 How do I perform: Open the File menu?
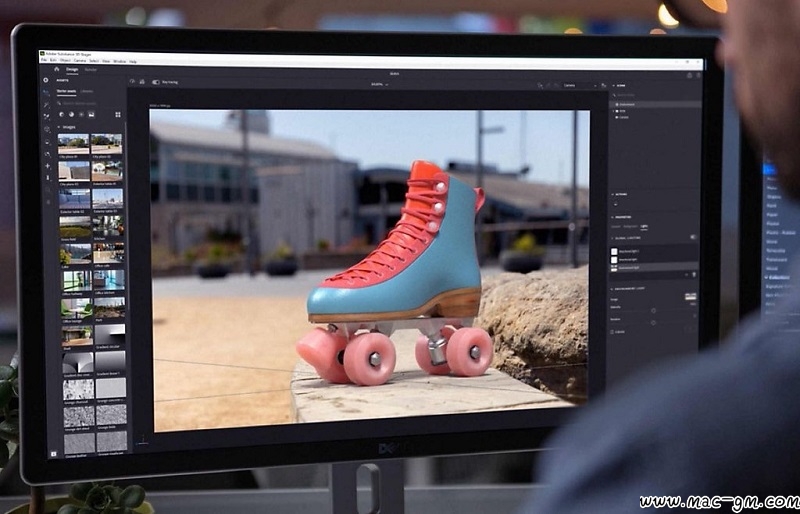point(44,60)
